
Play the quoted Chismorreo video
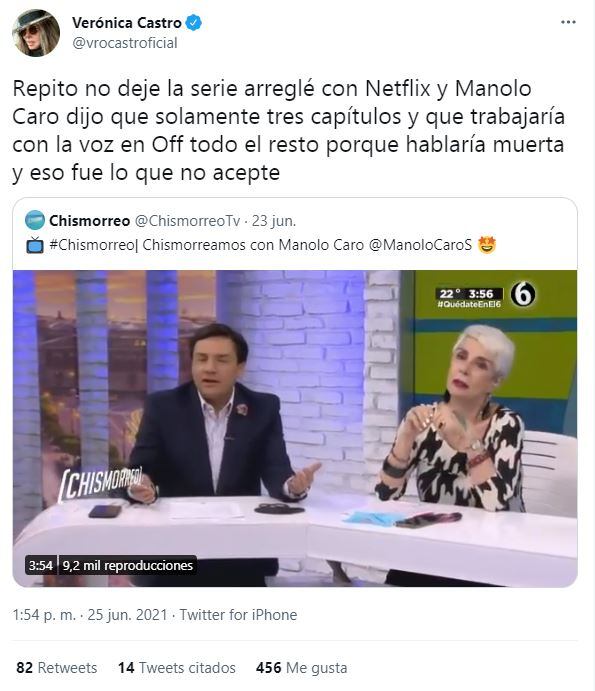point(295,428)
